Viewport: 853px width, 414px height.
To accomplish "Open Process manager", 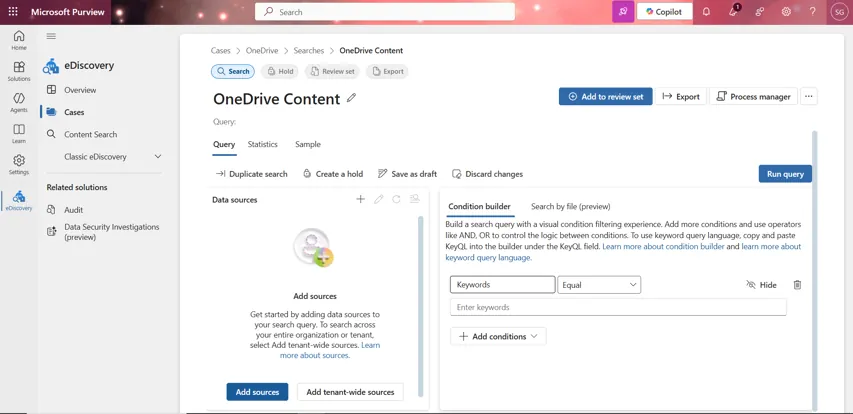I will tap(753, 96).
